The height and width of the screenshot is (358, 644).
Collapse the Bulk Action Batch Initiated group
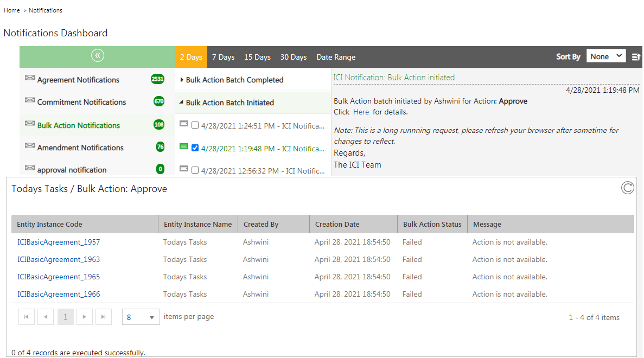[182, 103]
